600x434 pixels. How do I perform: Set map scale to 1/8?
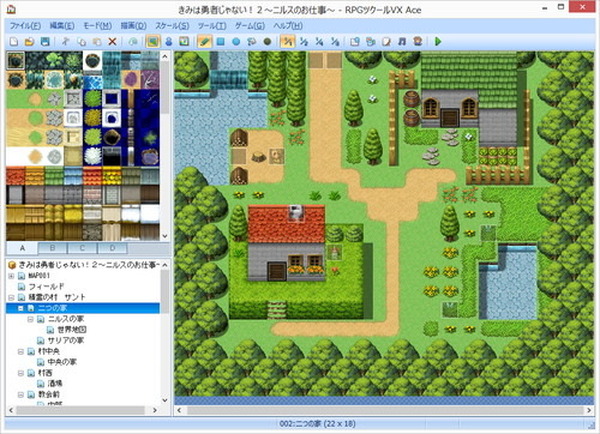tap(335, 41)
